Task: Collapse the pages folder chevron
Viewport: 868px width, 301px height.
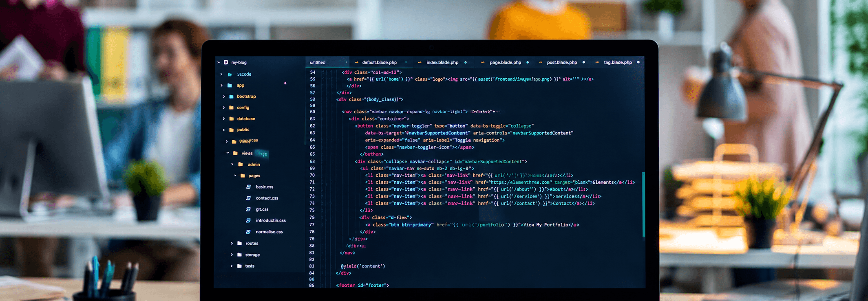Action: pos(235,176)
